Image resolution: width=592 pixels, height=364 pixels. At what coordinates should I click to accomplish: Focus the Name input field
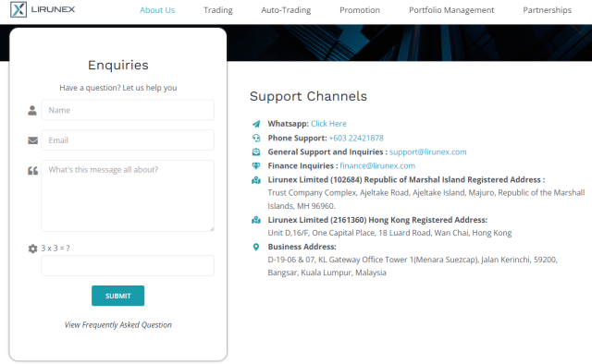tap(128, 110)
